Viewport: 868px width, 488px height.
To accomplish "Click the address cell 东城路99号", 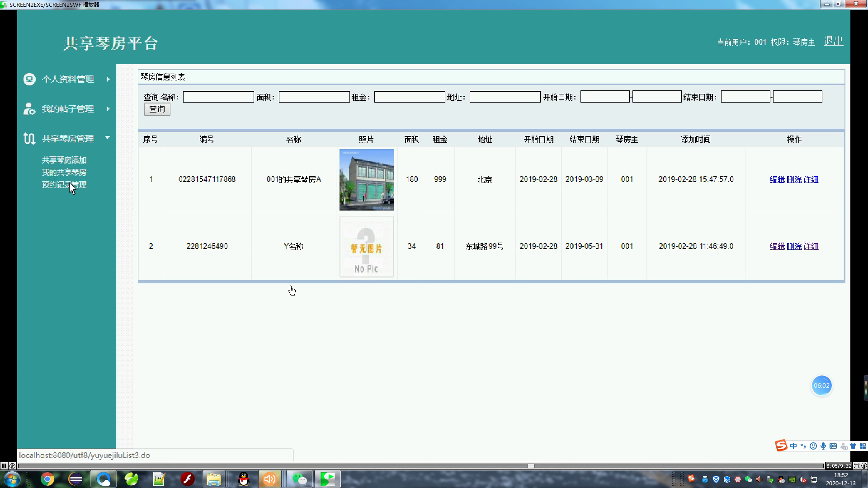I will pyautogui.click(x=485, y=246).
